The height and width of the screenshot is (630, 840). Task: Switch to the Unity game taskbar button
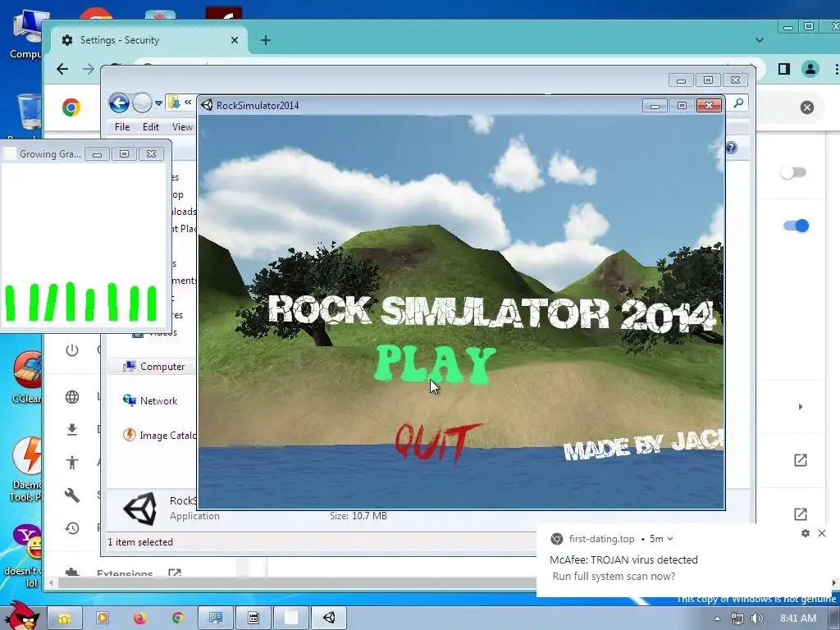(x=329, y=619)
